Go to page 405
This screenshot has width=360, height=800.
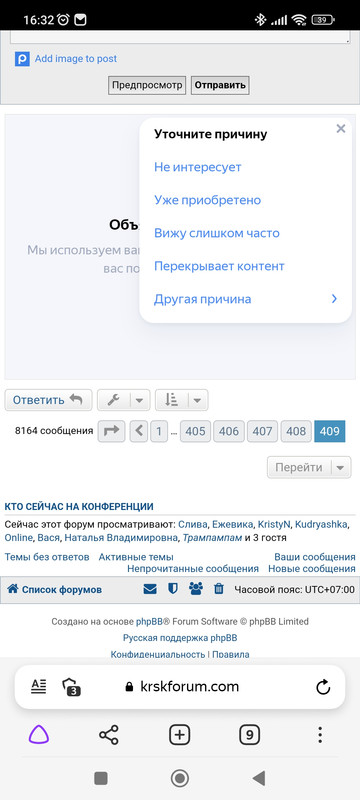[x=195, y=431]
